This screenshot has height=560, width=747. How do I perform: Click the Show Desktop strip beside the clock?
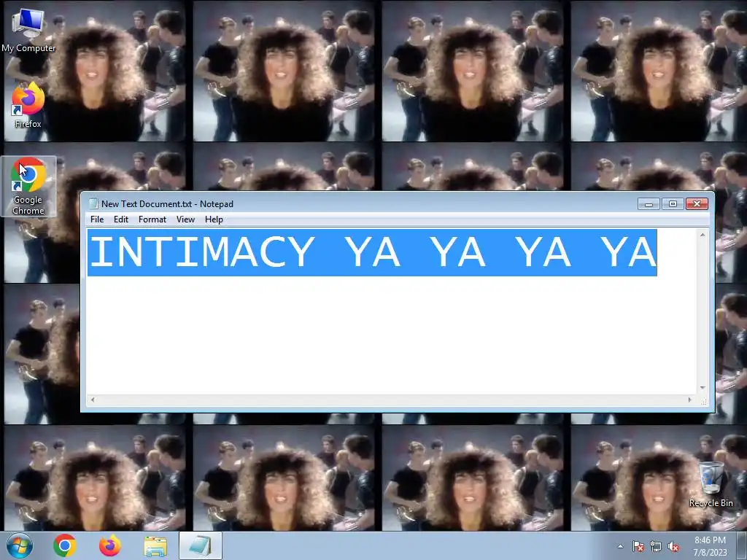pyautogui.click(x=743, y=546)
